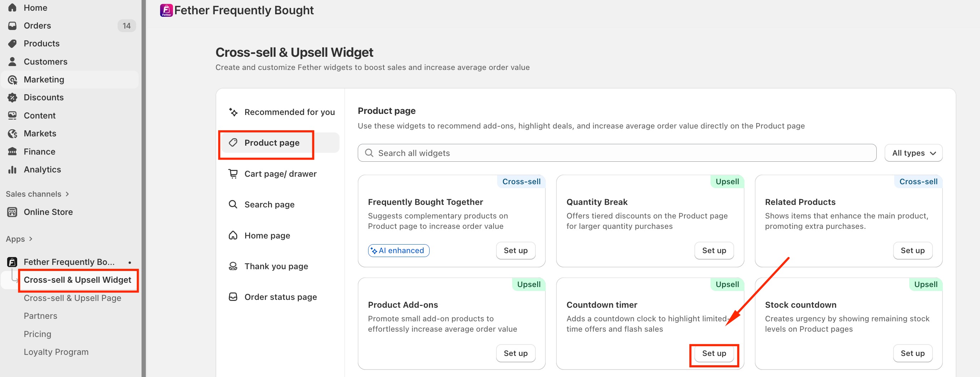
Task: Set up the Countdown timer widget
Action: point(714,353)
